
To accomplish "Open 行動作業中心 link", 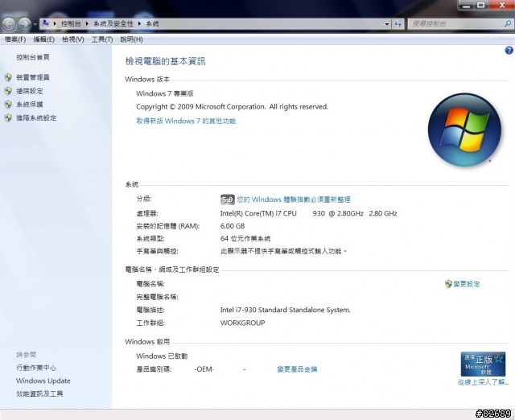I will point(36,368).
